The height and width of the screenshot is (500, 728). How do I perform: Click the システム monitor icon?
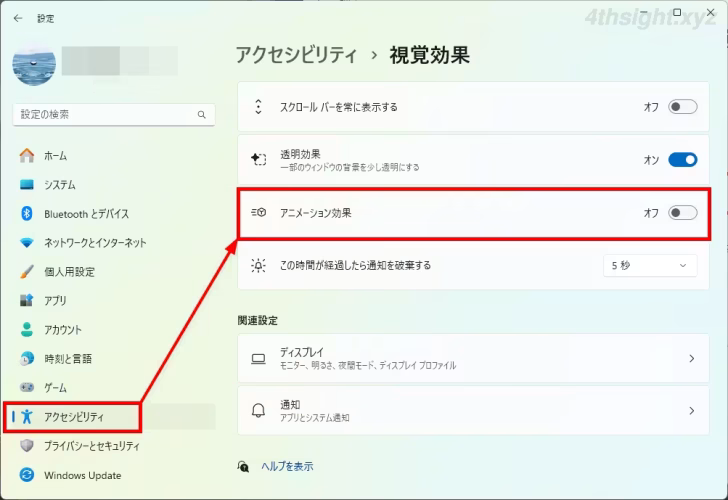tap(27, 185)
